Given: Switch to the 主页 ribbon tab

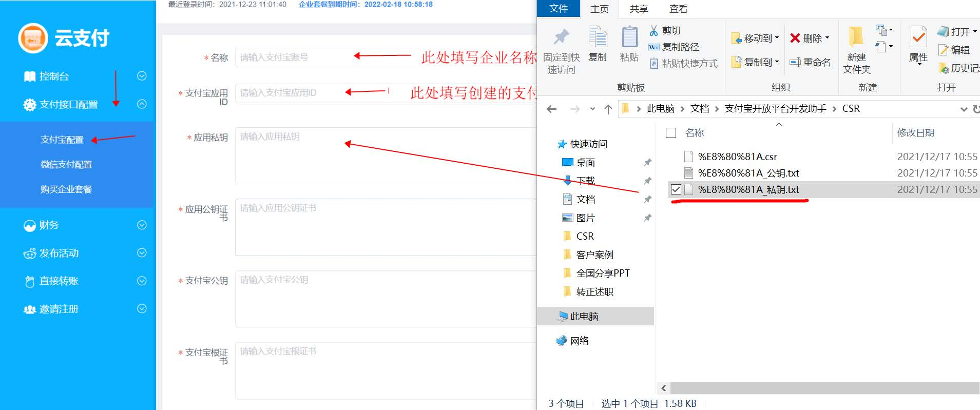Looking at the screenshot, I should tap(599, 9).
